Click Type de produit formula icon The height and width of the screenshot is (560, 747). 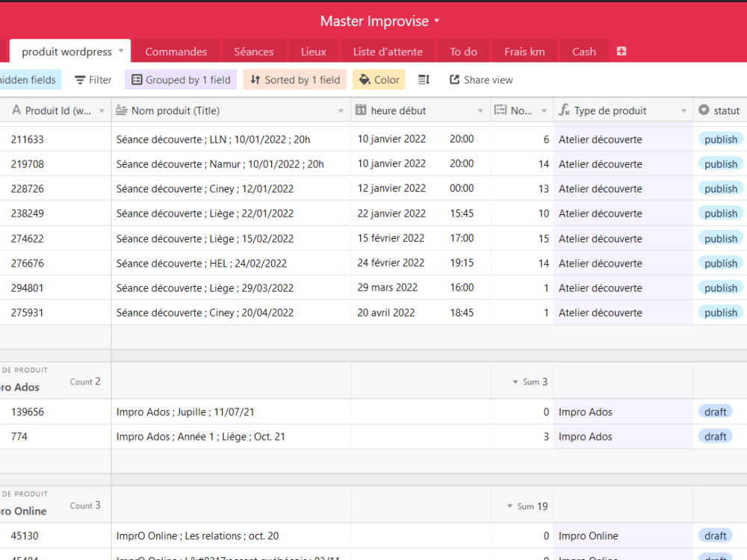click(x=564, y=111)
